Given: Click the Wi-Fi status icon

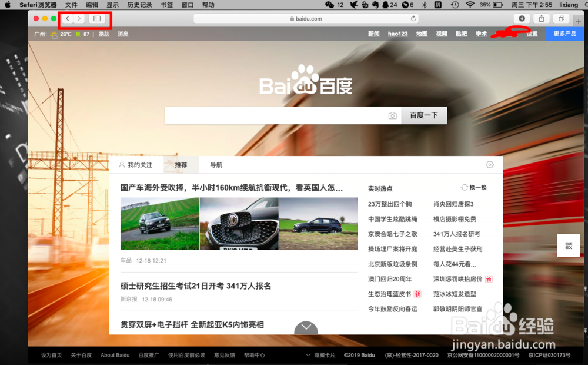Looking at the screenshot, I should [470, 5].
